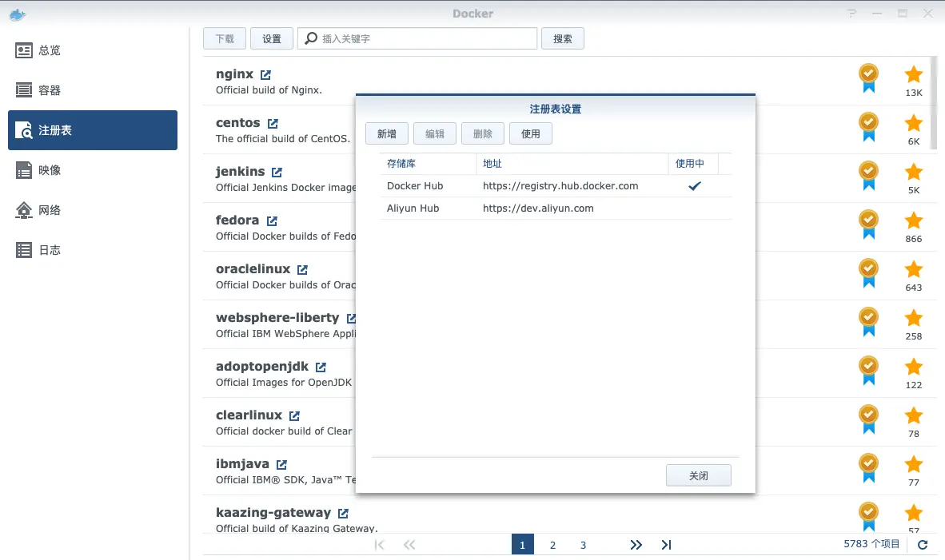Screen dimensions: 945x560
Task: Sort by 存储库 column header
Action: pos(428,164)
